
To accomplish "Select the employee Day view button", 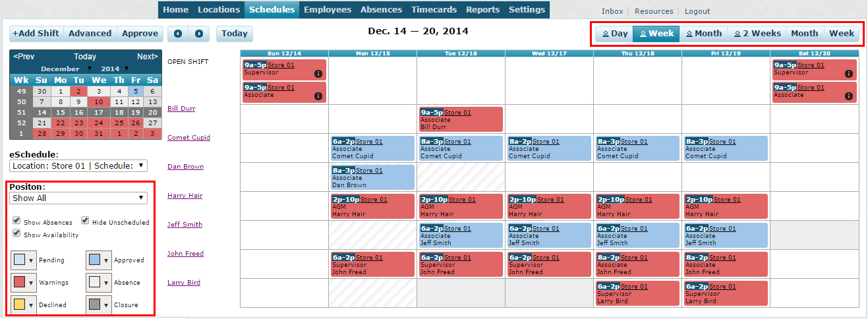I will point(614,34).
